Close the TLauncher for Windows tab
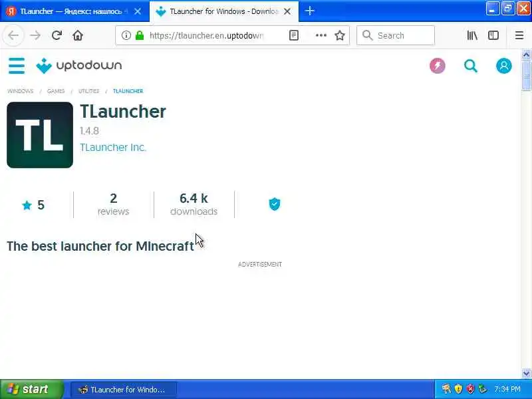532x399 pixels. coord(287,11)
